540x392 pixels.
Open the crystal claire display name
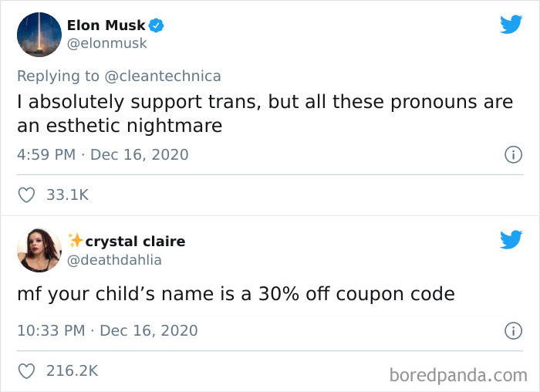pos(135,242)
